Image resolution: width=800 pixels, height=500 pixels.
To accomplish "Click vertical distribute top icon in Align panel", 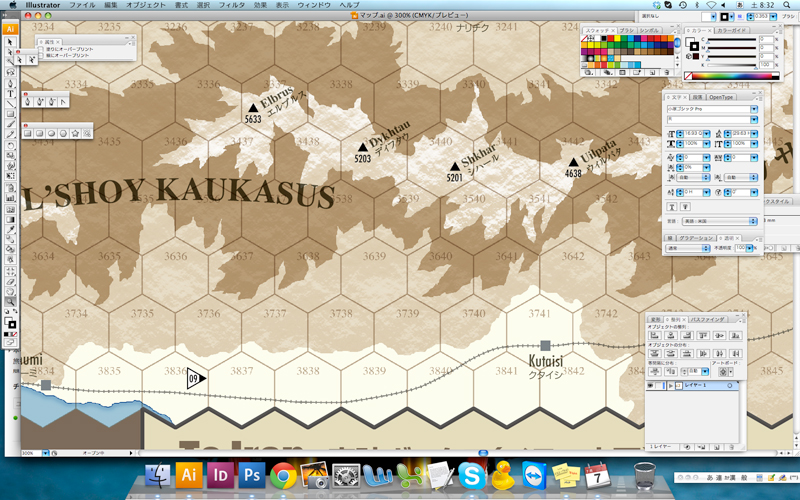I will 655,354.
